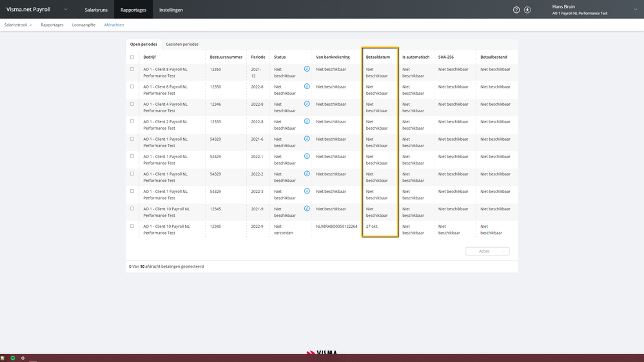The width and height of the screenshot is (644, 362).
Task: Show status info for Client 8 period 2022-8
Action: pyautogui.click(x=307, y=86)
